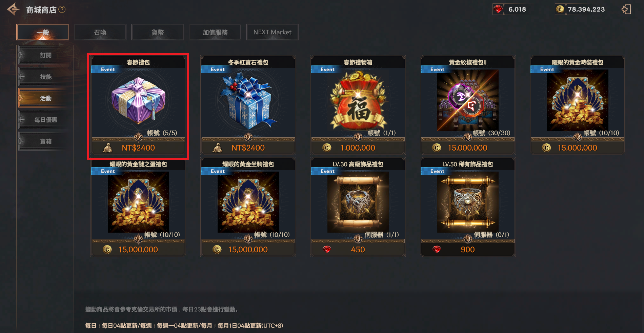Click the exit door icon

[x=626, y=9]
